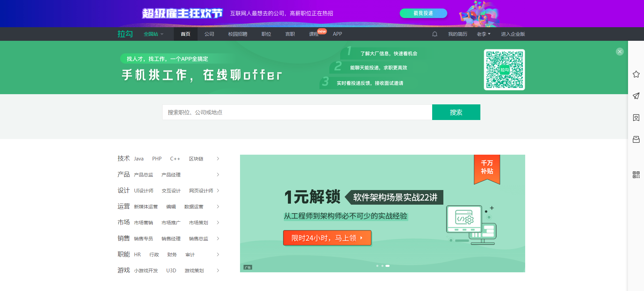The width and height of the screenshot is (644, 291).
Task: Expand the 销售 category arrow
Action: click(x=218, y=239)
